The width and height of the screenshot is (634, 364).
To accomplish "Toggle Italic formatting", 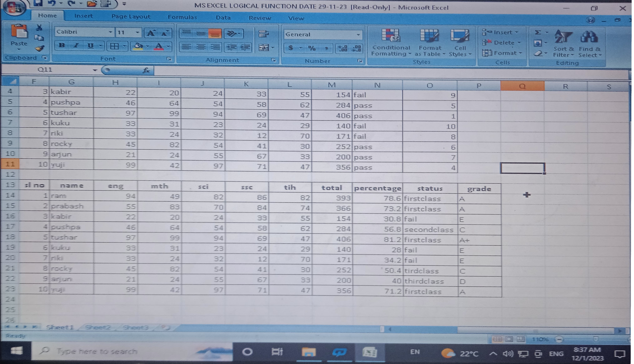I will coord(76,46).
